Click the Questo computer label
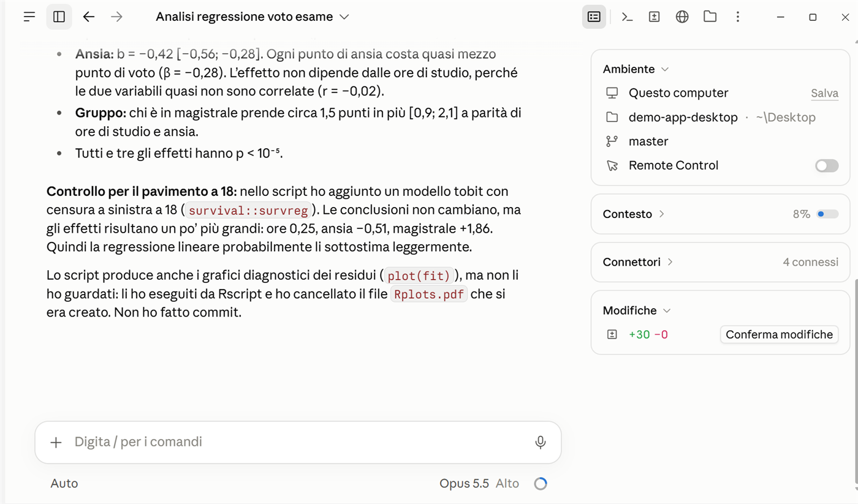This screenshot has height=504, width=858. 678,93
